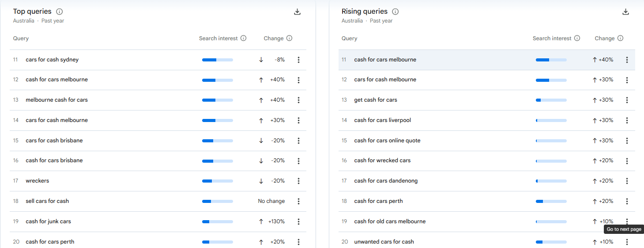Show Search interest info in Top queries

243,38
